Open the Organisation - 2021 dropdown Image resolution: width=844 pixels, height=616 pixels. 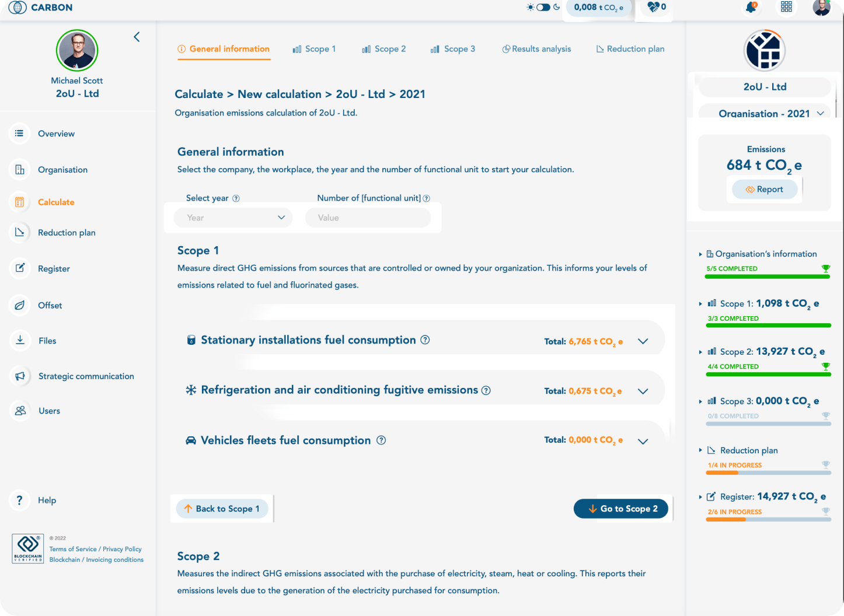click(x=765, y=113)
